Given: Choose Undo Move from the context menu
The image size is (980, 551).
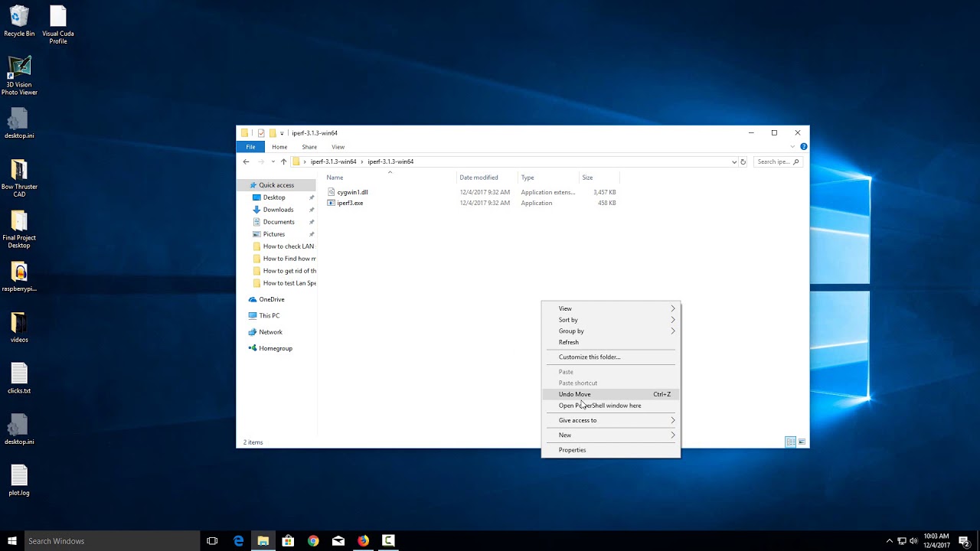Looking at the screenshot, I should click(x=575, y=394).
